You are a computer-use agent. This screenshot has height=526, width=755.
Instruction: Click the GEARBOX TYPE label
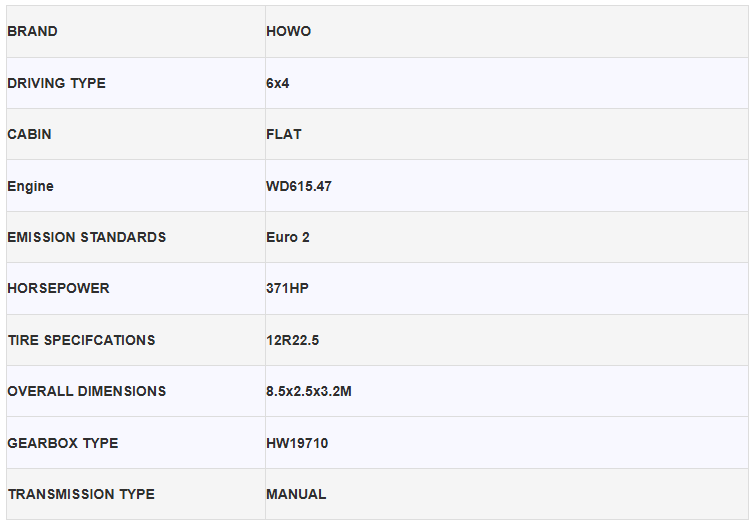point(63,443)
